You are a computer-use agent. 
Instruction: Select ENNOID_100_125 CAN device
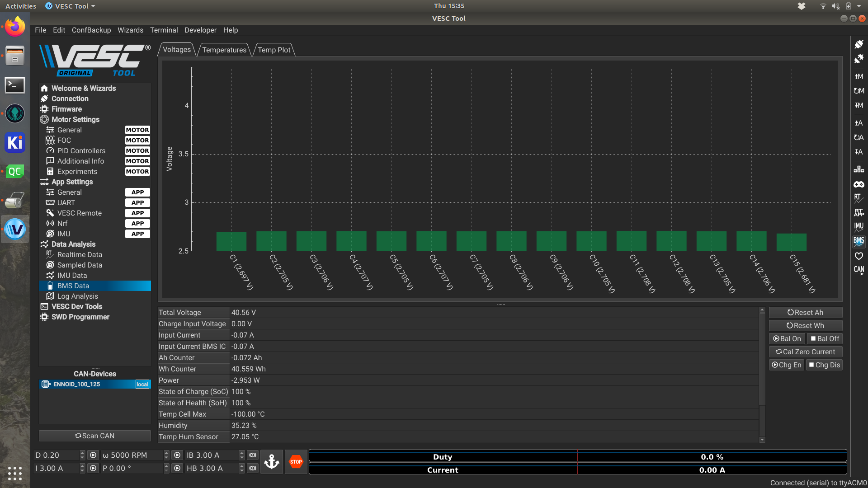tap(94, 384)
